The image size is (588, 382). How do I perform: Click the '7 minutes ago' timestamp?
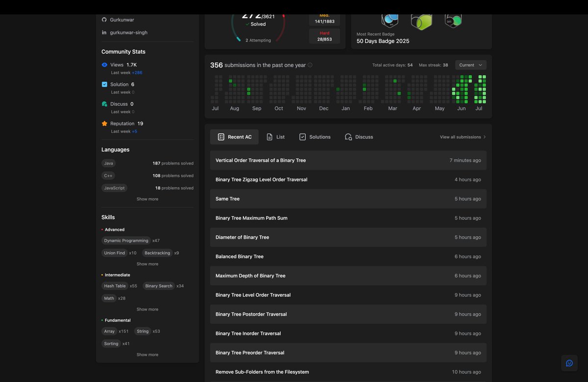click(x=465, y=160)
